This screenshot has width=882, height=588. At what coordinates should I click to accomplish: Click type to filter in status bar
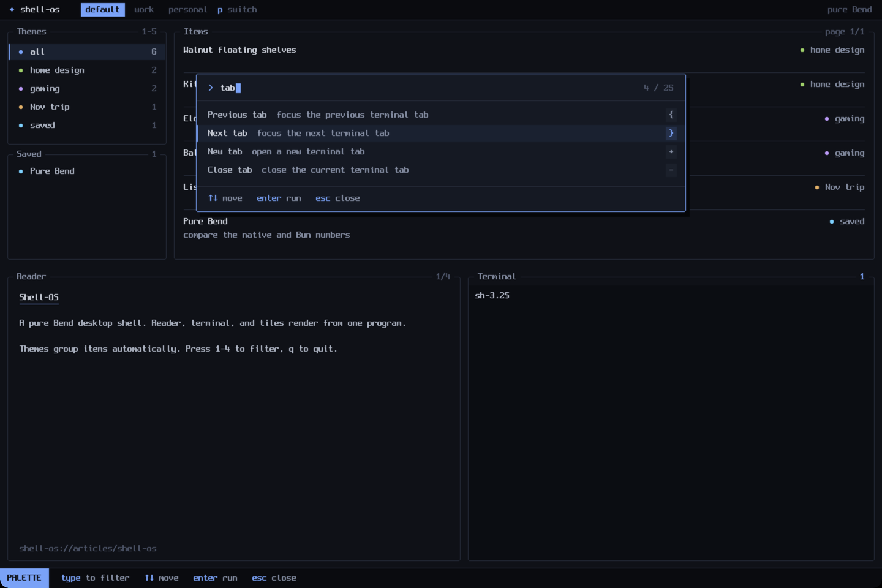(95, 578)
